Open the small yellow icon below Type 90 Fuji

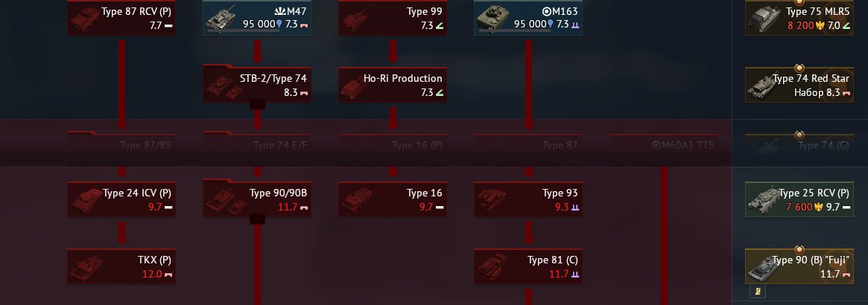click(757, 291)
